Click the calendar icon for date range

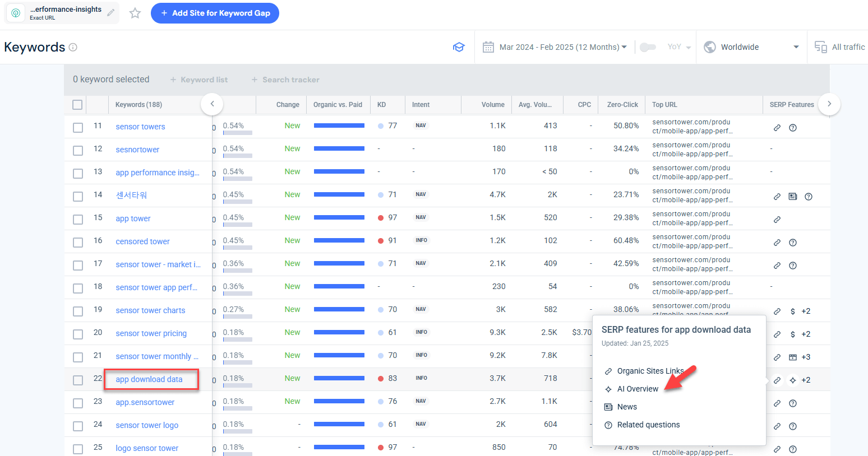(x=488, y=47)
